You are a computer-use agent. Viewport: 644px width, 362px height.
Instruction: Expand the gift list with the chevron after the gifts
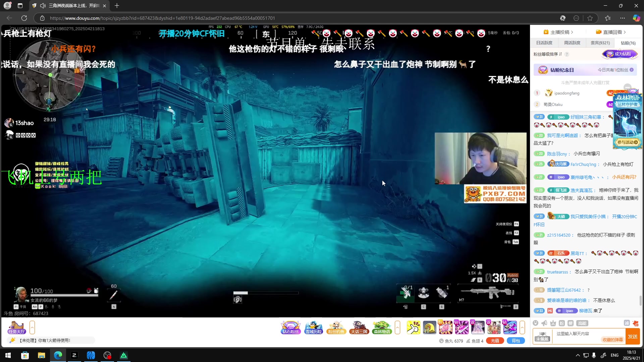[522, 327]
